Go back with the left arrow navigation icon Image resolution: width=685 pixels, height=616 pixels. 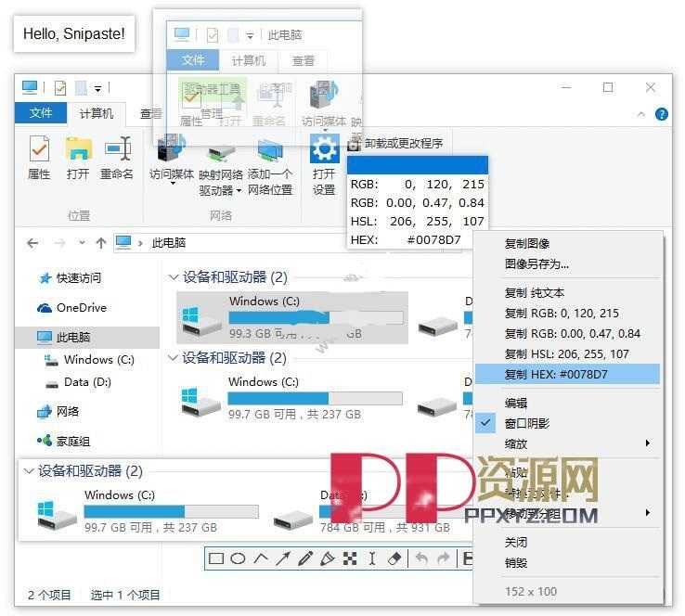point(32,243)
